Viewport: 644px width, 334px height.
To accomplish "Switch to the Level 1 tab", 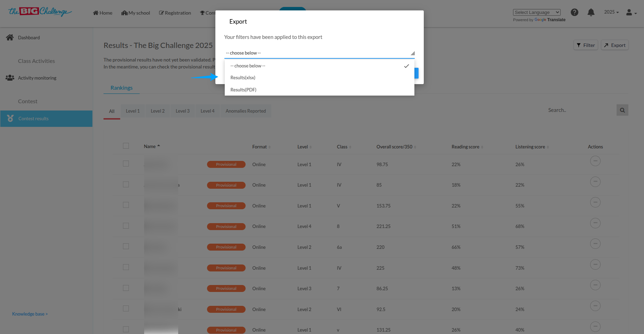I will pyautogui.click(x=133, y=111).
